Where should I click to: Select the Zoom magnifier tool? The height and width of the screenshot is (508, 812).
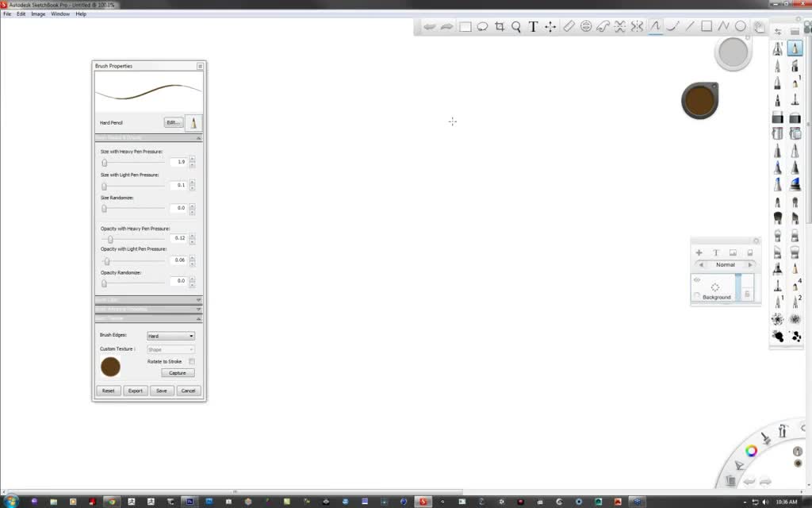pyautogui.click(x=516, y=26)
